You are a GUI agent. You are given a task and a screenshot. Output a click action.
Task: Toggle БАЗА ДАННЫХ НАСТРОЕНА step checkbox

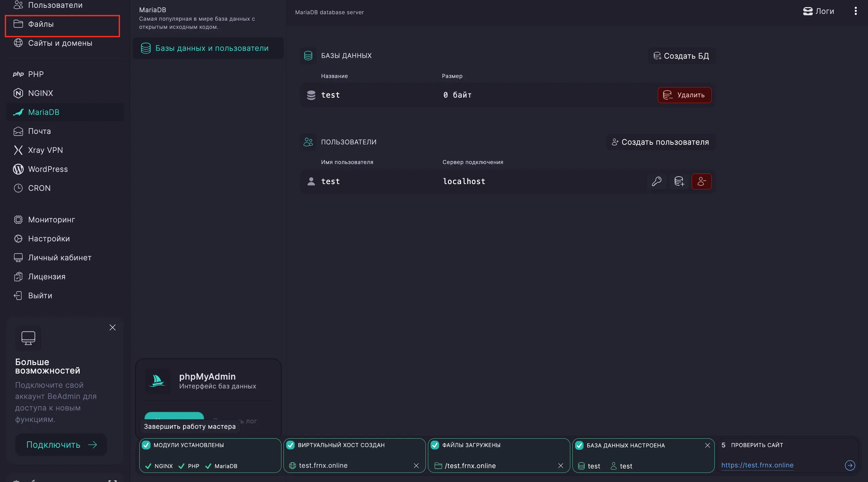click(x=579, y=445)
